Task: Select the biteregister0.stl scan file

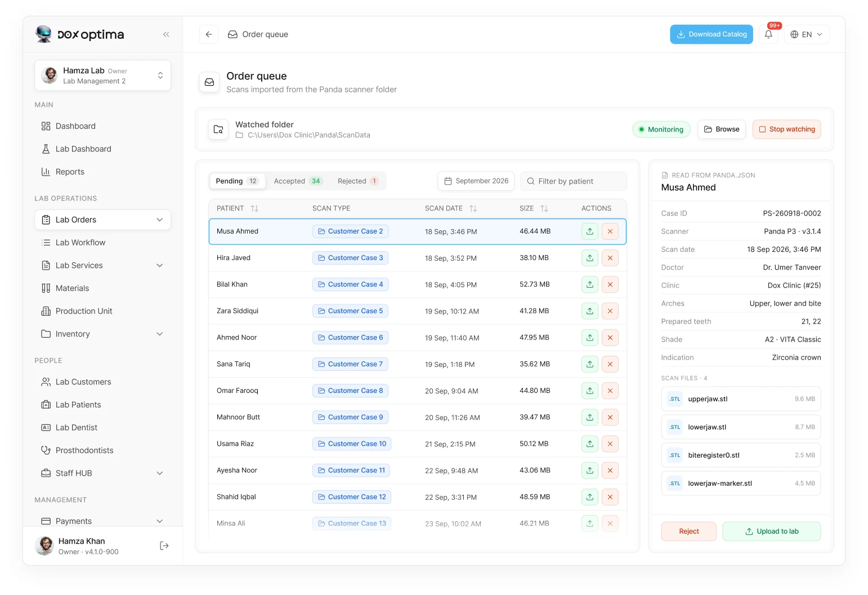Action: point(741,455)
